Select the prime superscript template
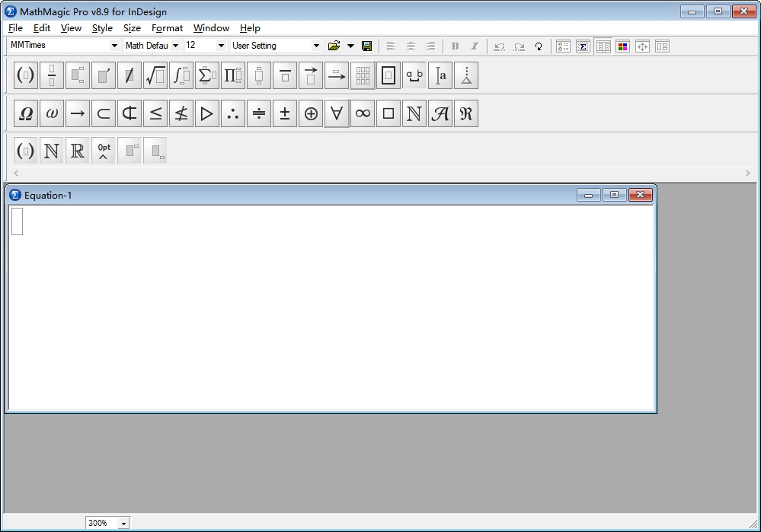The height and width of the screenshot is (532, 761). click(104, 75)
